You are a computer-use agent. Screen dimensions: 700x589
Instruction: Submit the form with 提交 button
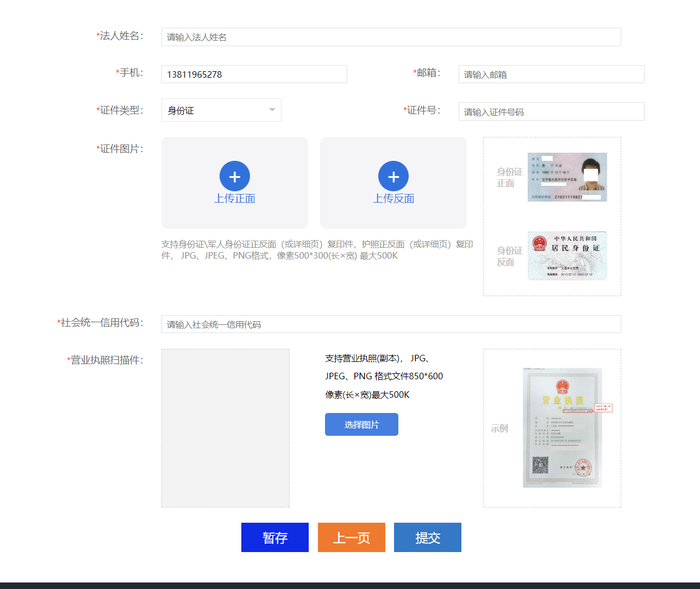tap(428, 537)
